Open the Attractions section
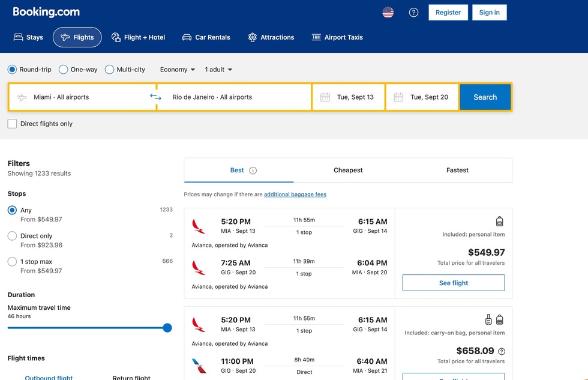Image resolution: width=588 pixels, height=380 pixels. click(271, 37)
